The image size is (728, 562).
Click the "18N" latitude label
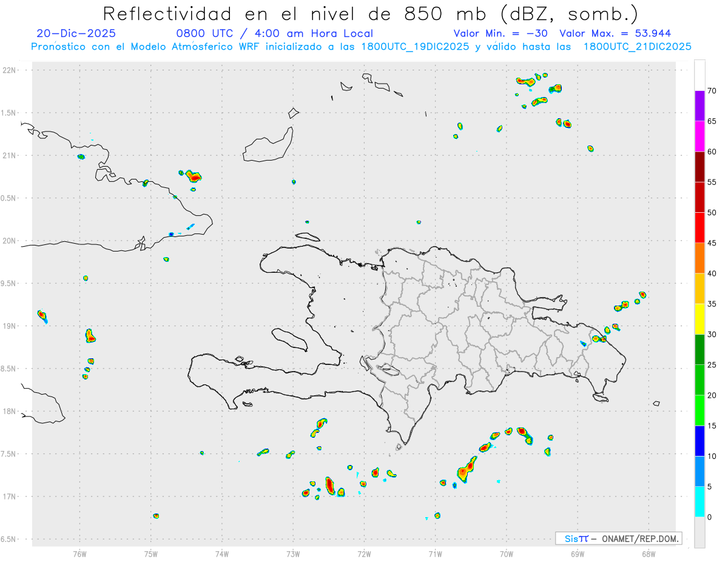point(10,411)
